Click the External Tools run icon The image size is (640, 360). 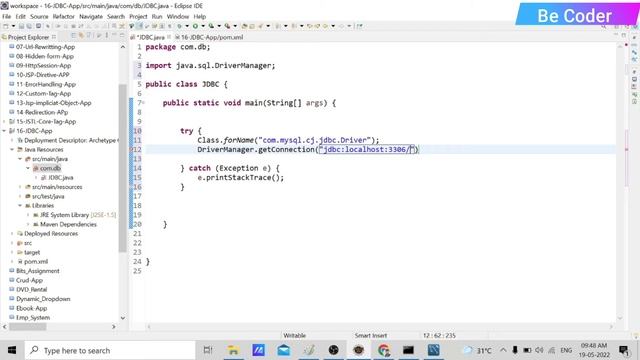(227, 26)
